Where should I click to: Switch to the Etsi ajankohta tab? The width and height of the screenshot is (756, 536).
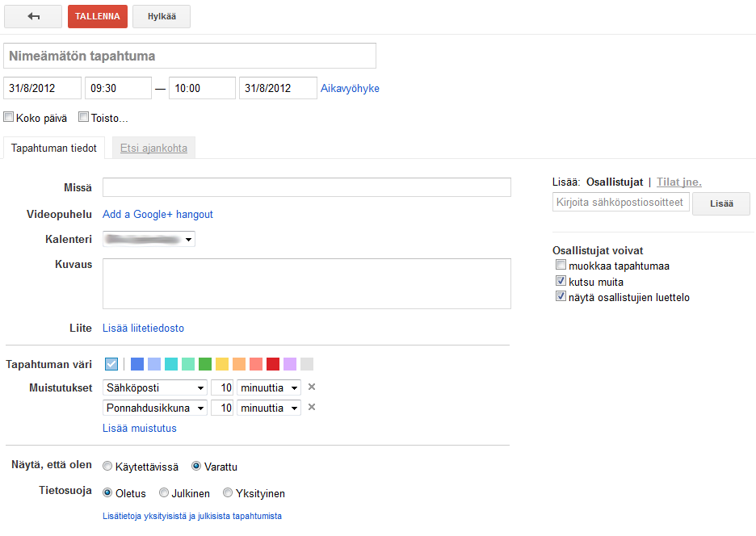[x=153, y=149]
